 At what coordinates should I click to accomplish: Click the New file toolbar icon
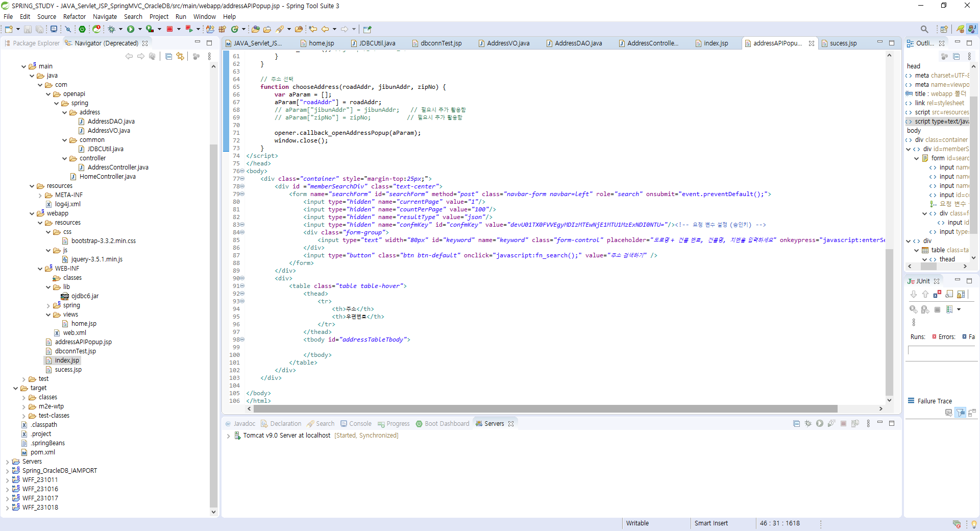pos(9,29)
